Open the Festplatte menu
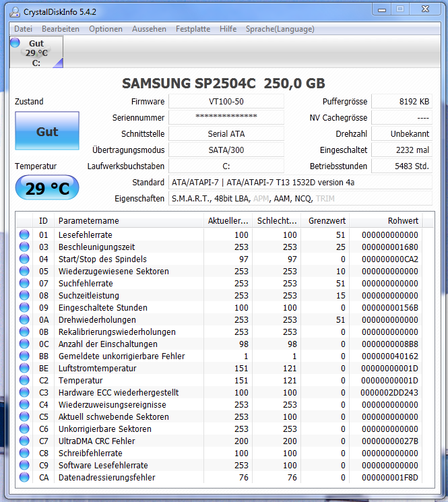Viewport: 448px width, 502px height. tap(193, 29)
